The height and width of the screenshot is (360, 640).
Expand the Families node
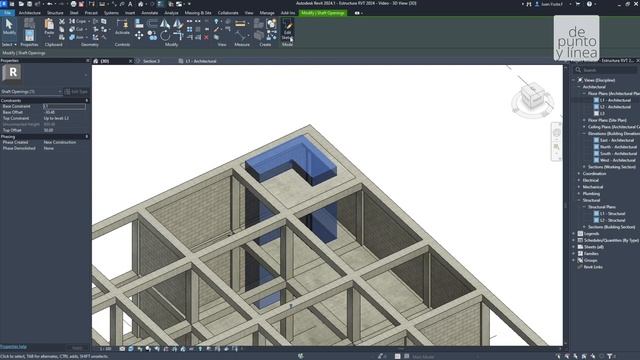(x=573, y=254)
